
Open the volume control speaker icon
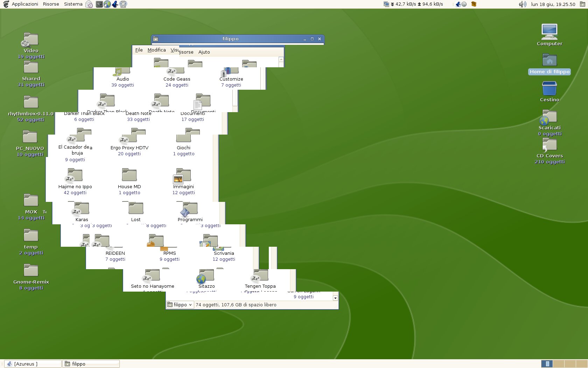click(x=522, y=4)
